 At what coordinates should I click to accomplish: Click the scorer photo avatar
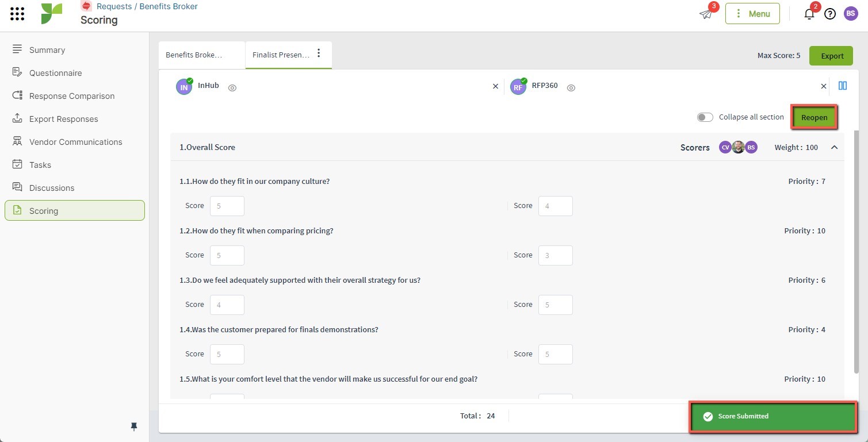738,147
